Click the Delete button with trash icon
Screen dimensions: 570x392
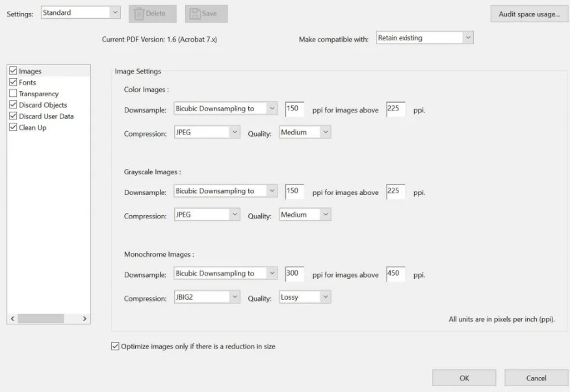click(153, 14)
